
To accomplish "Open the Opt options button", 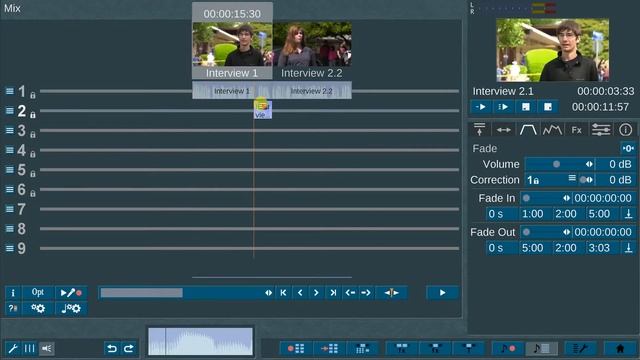I will pos(38,293).
